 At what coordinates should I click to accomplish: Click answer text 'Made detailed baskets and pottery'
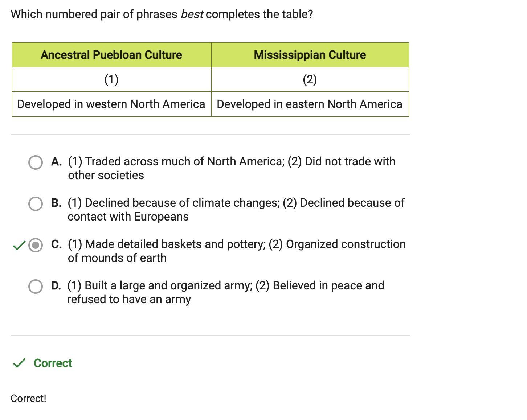pos(175,244)
